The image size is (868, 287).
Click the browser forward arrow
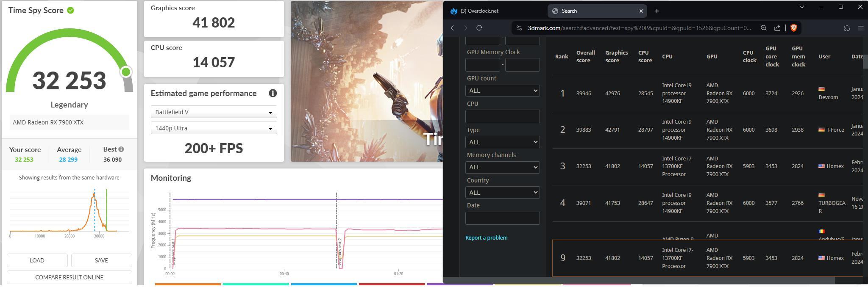(x=465, y=28)
